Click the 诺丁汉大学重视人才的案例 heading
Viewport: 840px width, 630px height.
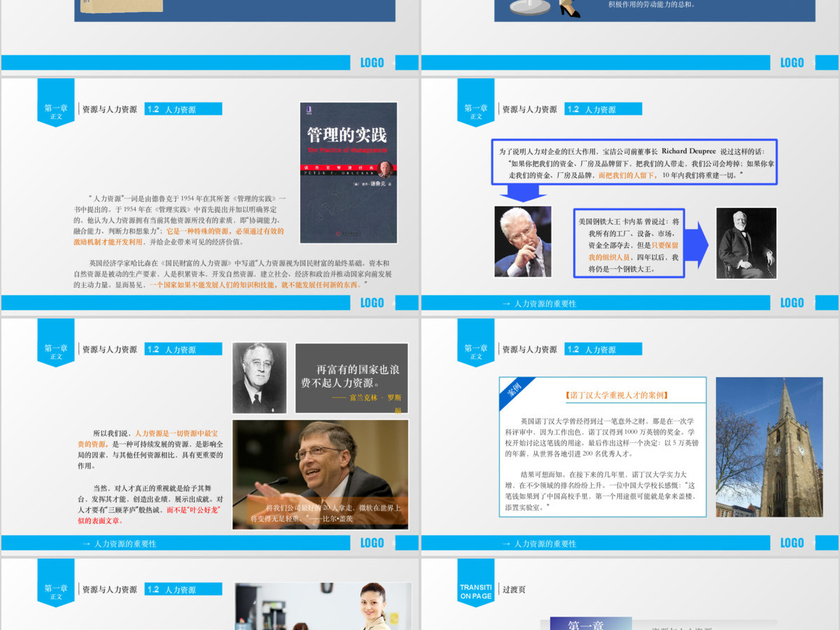pos(617,395)
